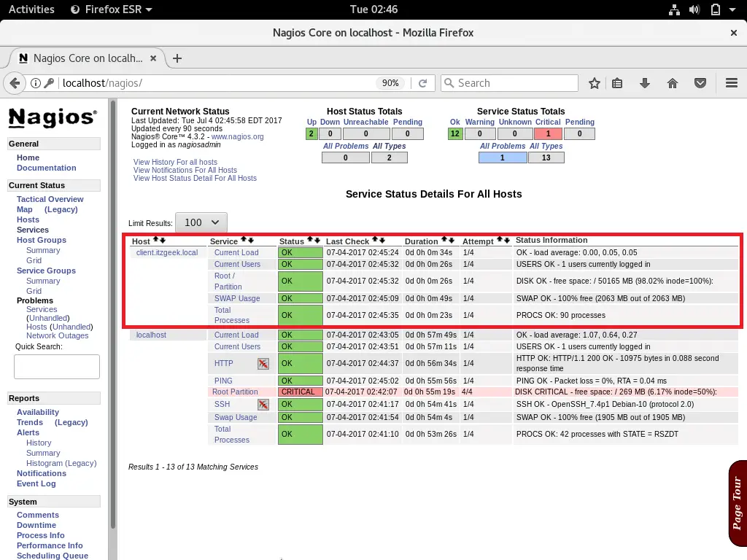This screenshot has height=560, width=747.
Task: Expand the Firefox ESR application menu
Action: [x=111, y=9]
